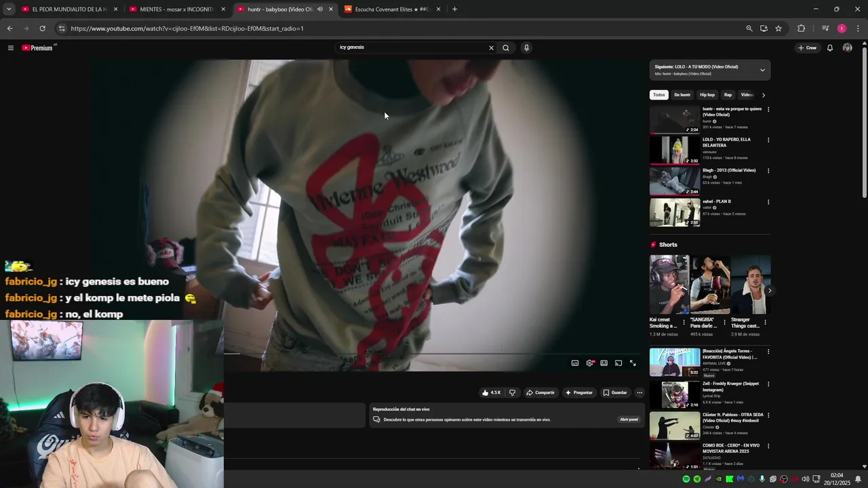868x488 pixels.
Task: Open the tab search dropdown arrow
Action: (8, 9)
